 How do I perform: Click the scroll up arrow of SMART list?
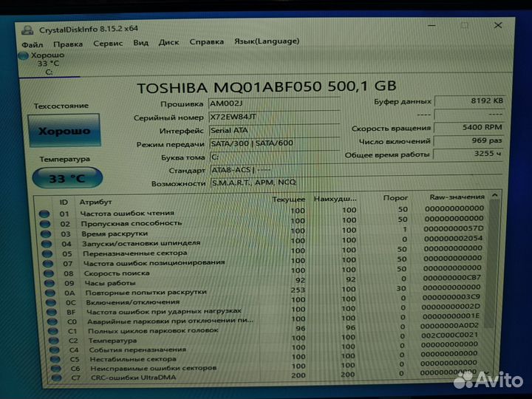[494, 195]
